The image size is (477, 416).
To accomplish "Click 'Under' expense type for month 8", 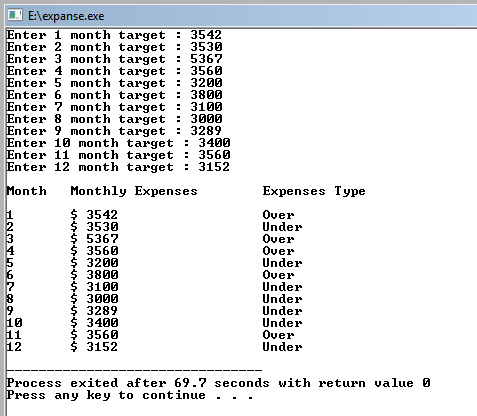I will (282, 299).
